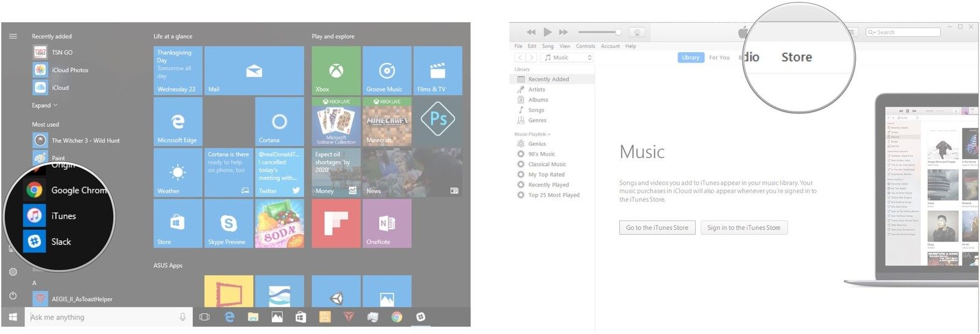Open the Music media type dropdown
Screen dimensions: 980x334
[568, 58]
